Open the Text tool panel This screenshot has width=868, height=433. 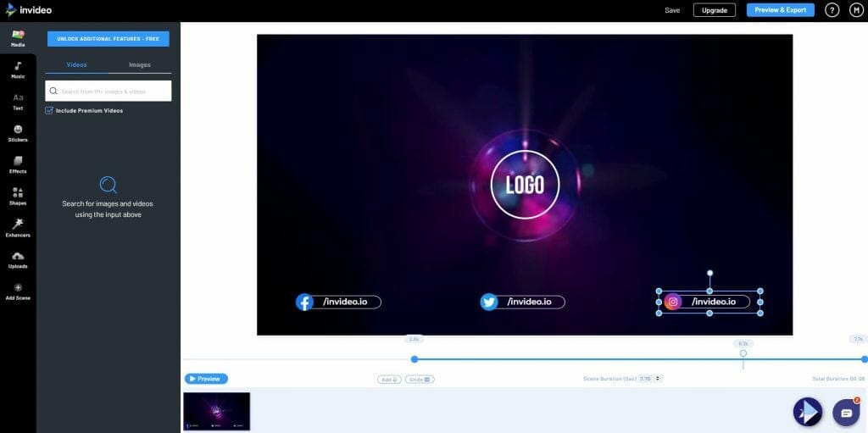tap(18, 102)
